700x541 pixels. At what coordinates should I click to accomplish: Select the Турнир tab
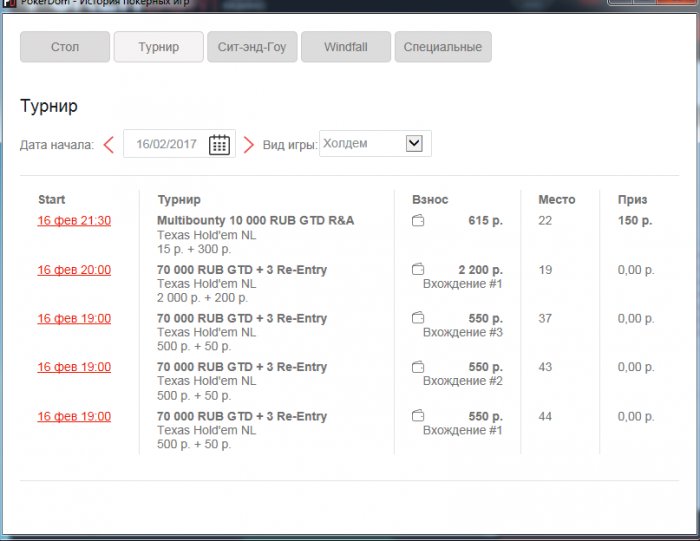coord(158,47)
